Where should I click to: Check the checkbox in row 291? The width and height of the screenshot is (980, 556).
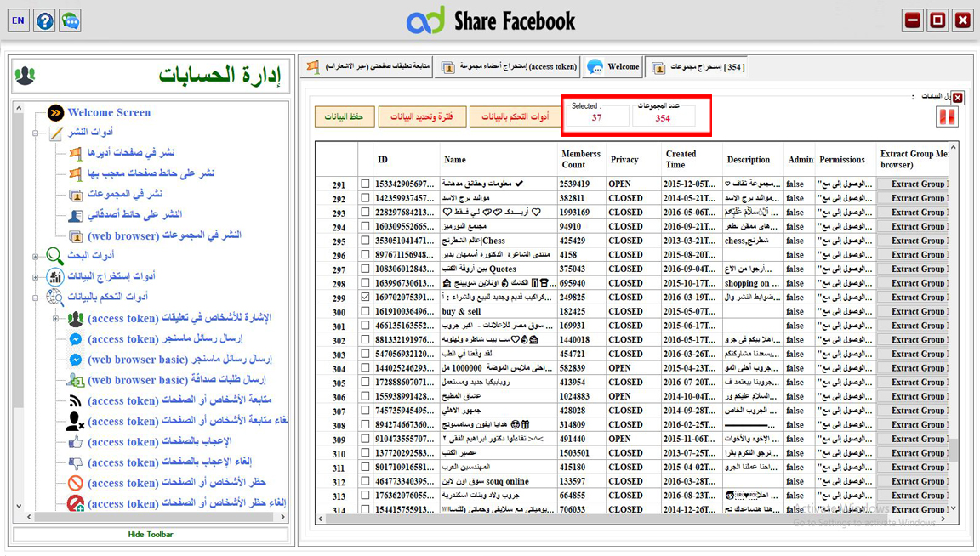(x=365, y=184)
